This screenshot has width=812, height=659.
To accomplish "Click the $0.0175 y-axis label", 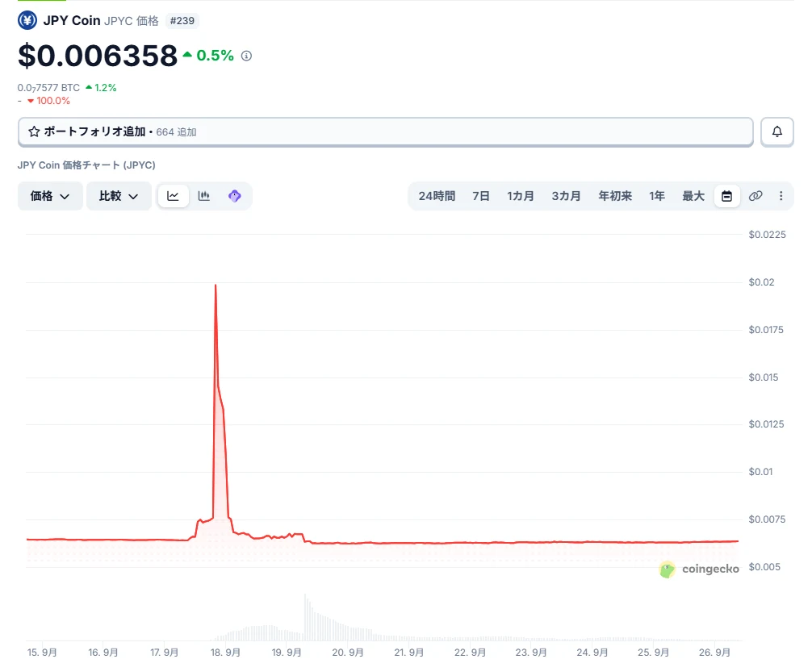I will (x=766, y=330).
